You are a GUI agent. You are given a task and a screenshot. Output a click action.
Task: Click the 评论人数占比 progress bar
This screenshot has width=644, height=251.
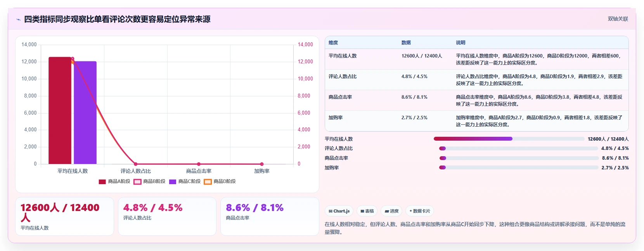(x=518, y=148)
